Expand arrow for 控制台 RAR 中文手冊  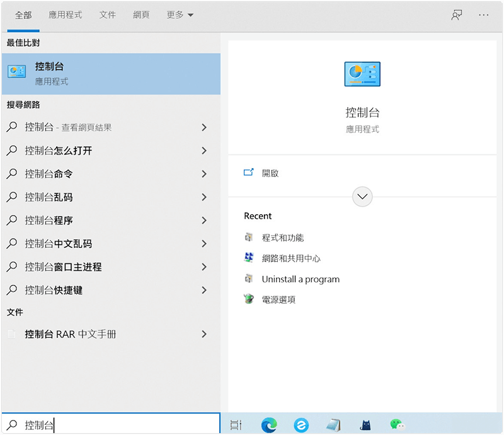click(x=204, y=334)
